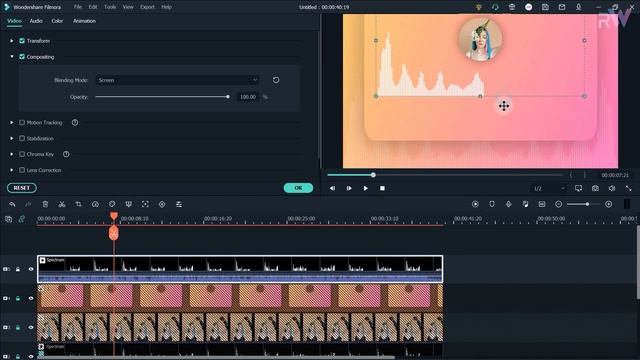The image size is (640, 360).
Task: Click the RESET button
Action: click(22, 188)
